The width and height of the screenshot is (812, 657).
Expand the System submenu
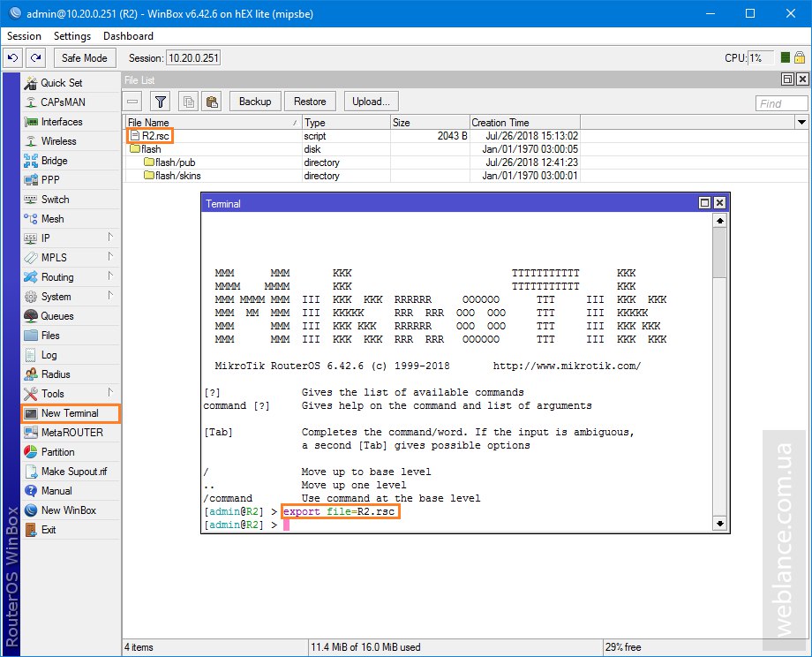pos(71,297)
